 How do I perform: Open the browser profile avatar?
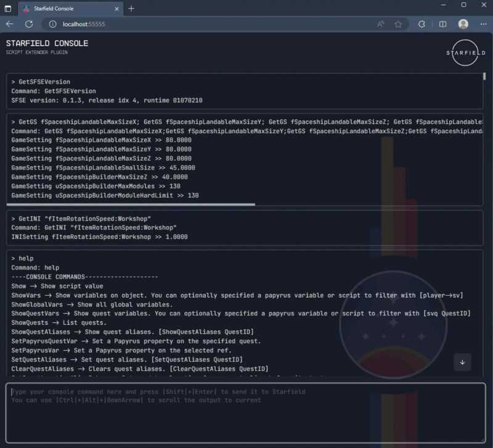pyautogui.click(x=463, y=24)
